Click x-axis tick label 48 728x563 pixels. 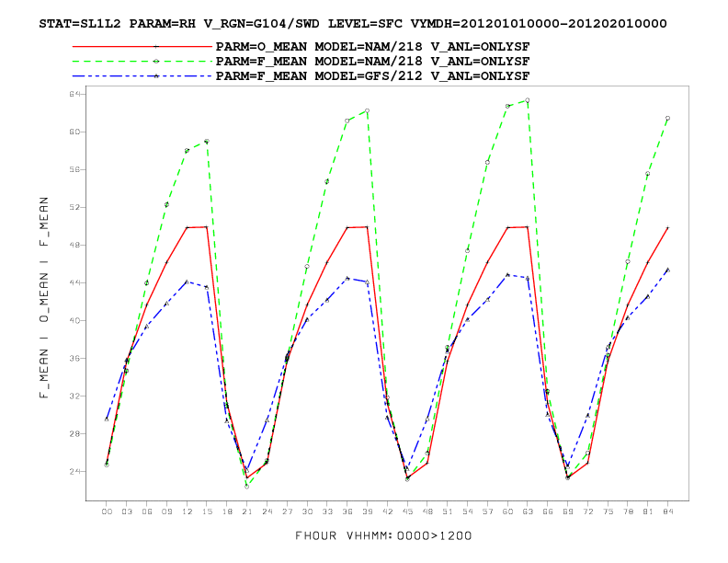pos(427,511)
